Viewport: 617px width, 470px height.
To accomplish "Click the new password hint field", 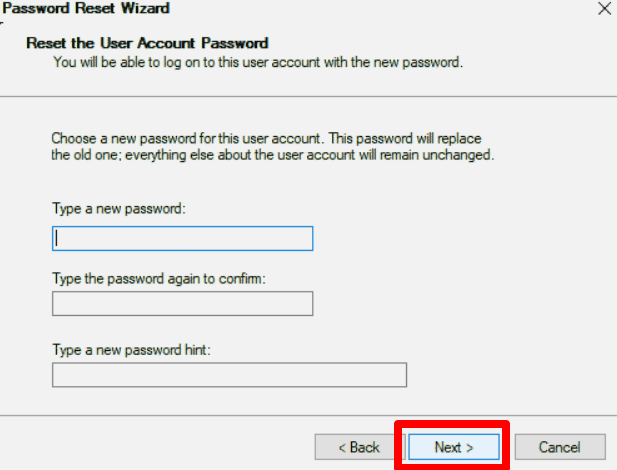I will click(x=229, y=375).
